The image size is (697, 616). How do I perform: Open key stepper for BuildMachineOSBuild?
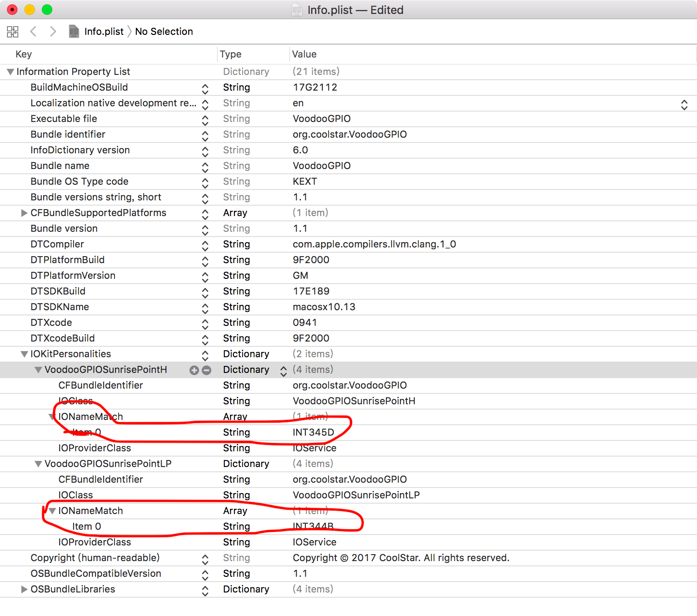point(205,89)
